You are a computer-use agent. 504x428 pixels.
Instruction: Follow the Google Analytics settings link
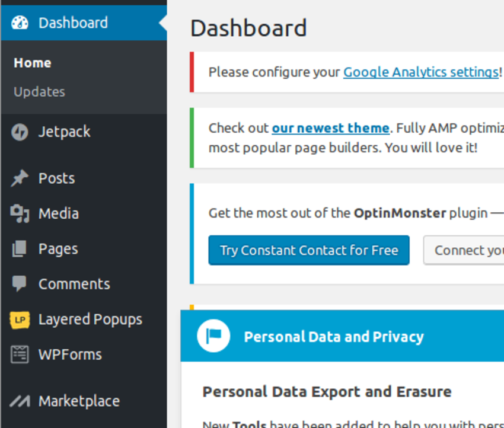pyautogui.click(x=421, y=72)
